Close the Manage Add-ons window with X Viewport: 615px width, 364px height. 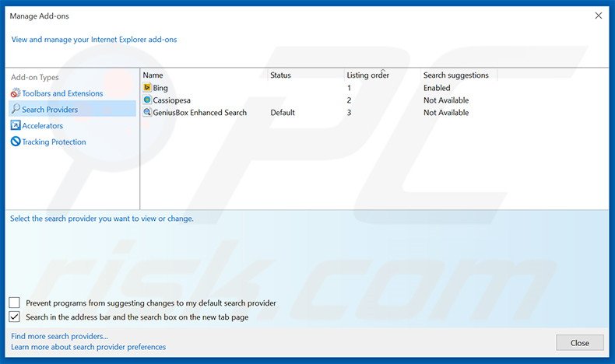[599, 16]
